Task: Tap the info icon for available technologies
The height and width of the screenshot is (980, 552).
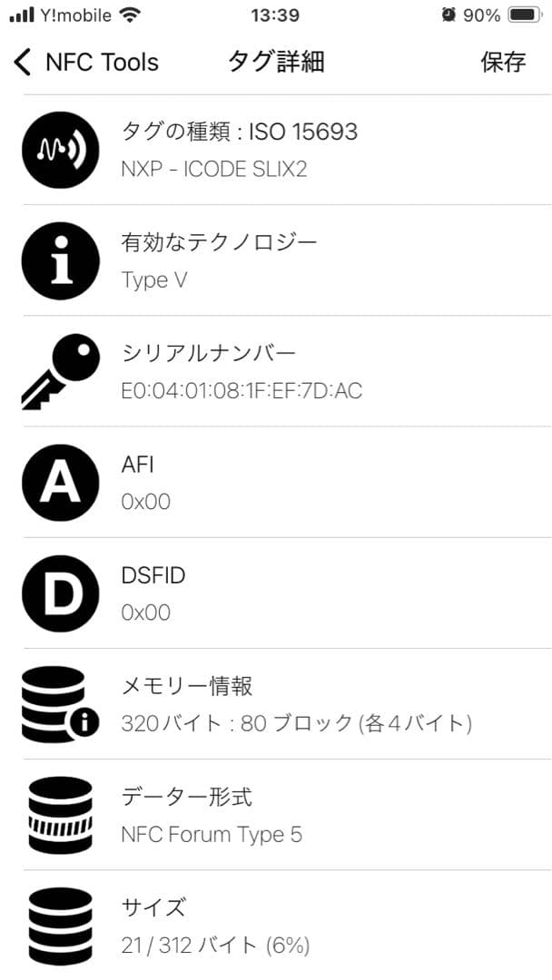Action: coord(60,260)
